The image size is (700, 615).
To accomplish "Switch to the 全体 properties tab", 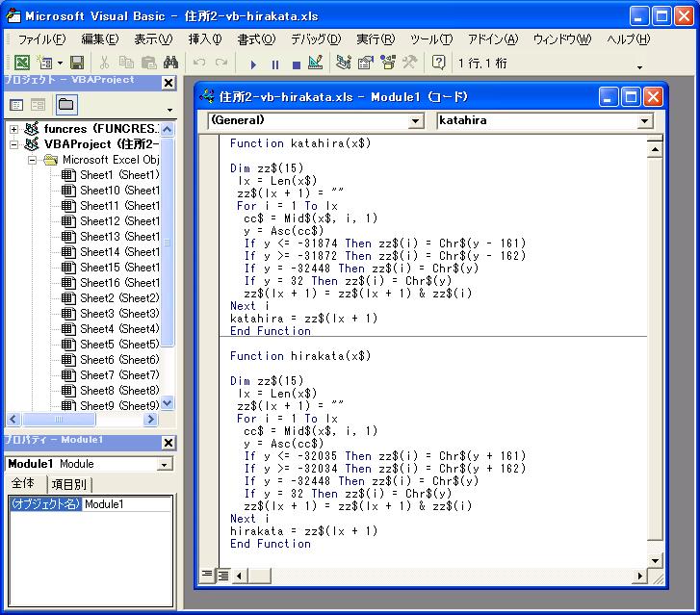I will coord(23,483).
